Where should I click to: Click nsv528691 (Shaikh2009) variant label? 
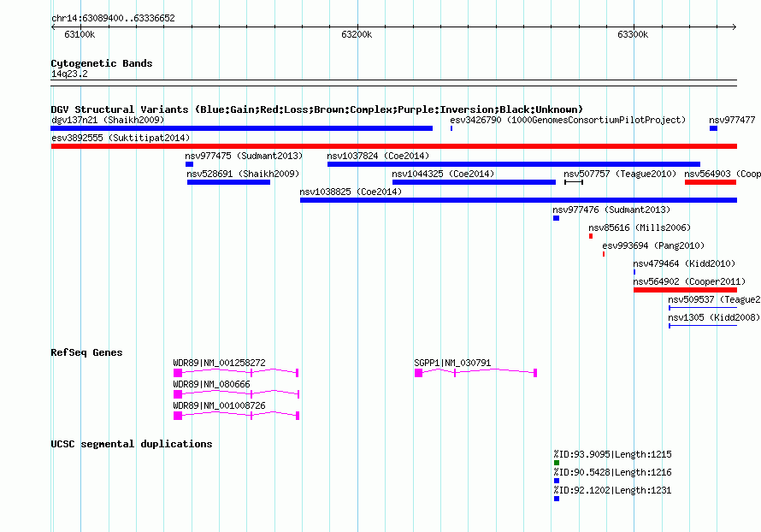coord(243,174)
